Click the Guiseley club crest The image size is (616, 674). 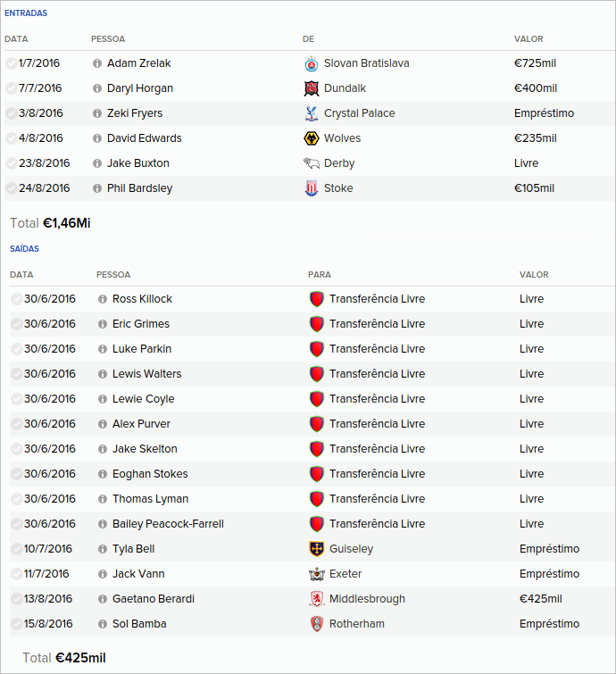(316, 549)
